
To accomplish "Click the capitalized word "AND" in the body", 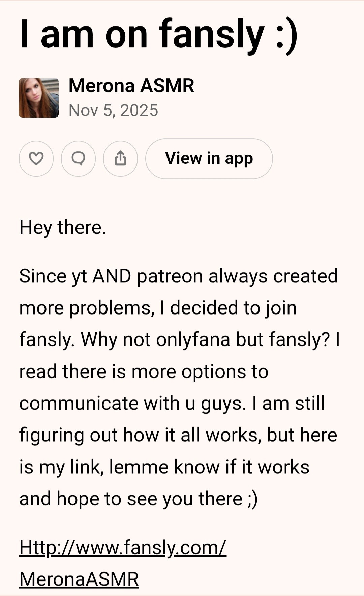I will tap(112, 276).
